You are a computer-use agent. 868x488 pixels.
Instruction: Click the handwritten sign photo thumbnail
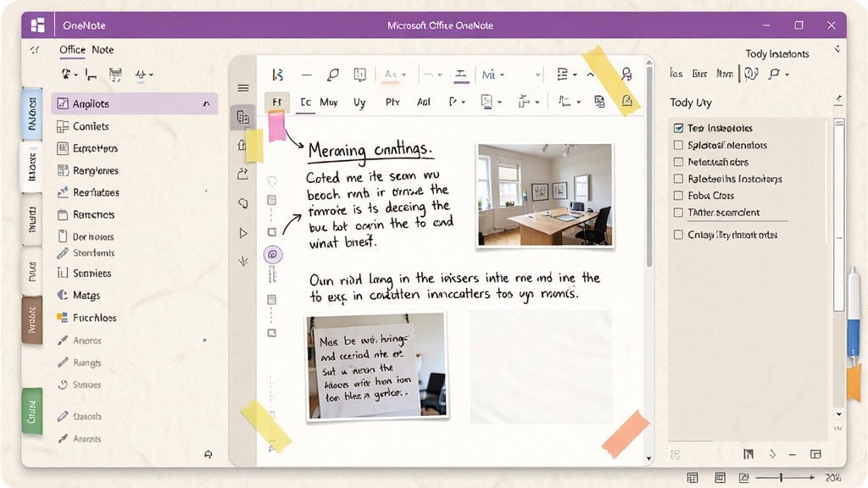[x=376, y=366]
